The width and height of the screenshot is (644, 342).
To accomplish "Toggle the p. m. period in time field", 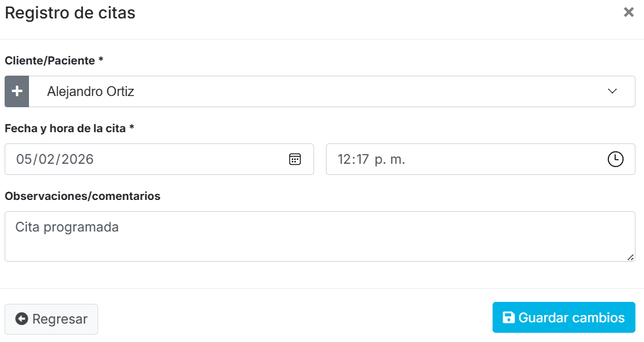I will [389, 159].
